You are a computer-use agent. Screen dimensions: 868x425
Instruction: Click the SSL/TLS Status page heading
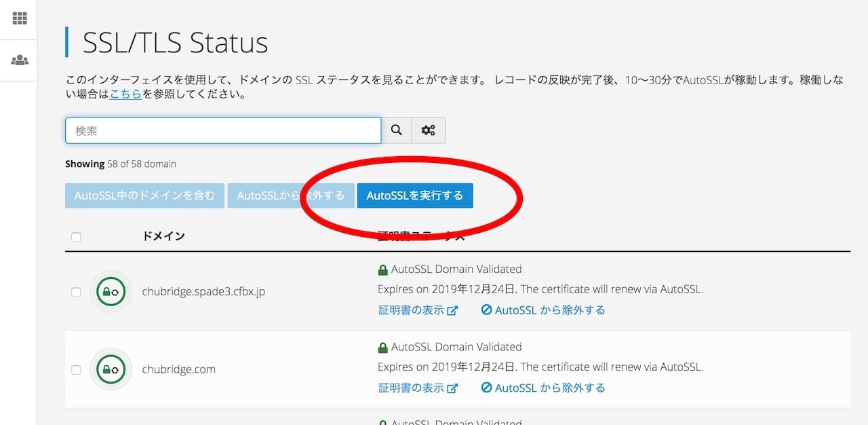click(x=175, y=42)
